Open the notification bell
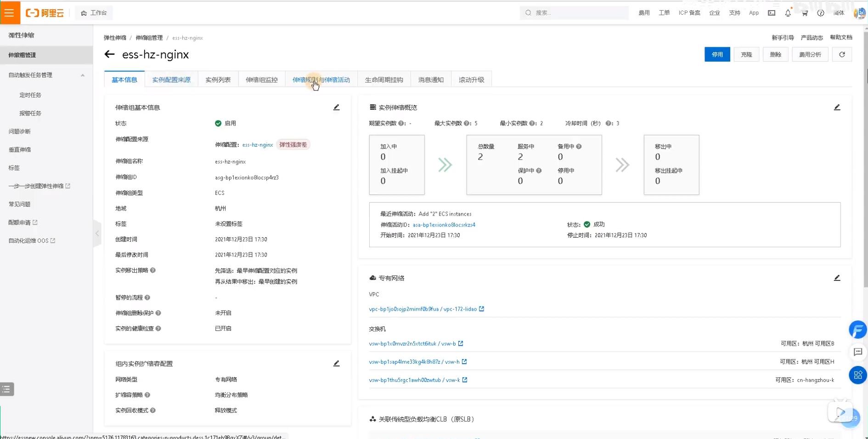 [x=788, y=13]
